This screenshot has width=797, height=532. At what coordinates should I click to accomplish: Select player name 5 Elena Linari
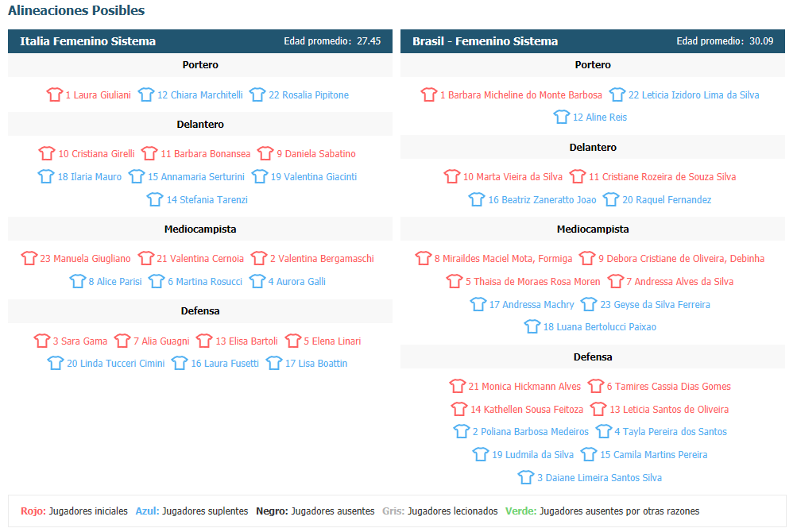click(332, 341)
